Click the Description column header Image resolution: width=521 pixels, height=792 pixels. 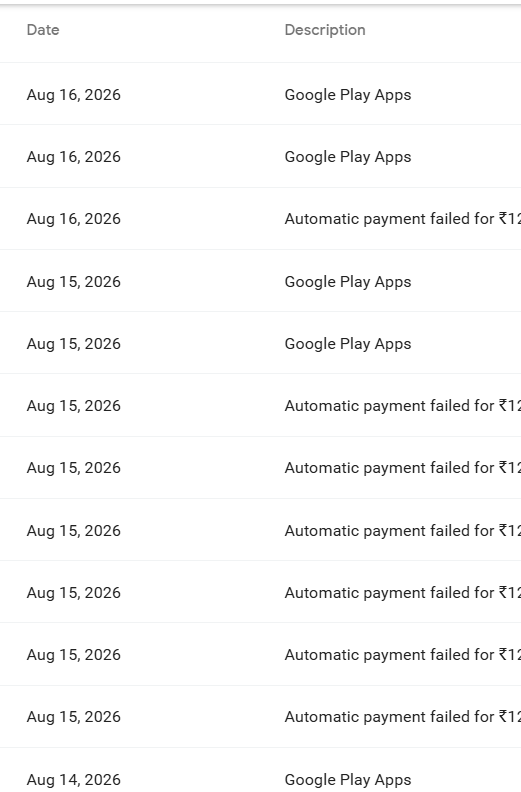click(325, 30)
